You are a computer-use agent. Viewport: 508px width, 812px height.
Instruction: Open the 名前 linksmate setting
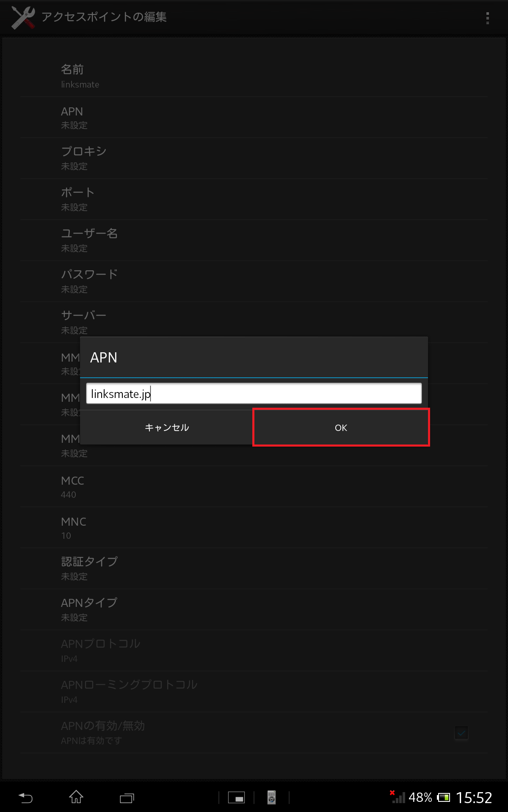[x=254, y=76]
